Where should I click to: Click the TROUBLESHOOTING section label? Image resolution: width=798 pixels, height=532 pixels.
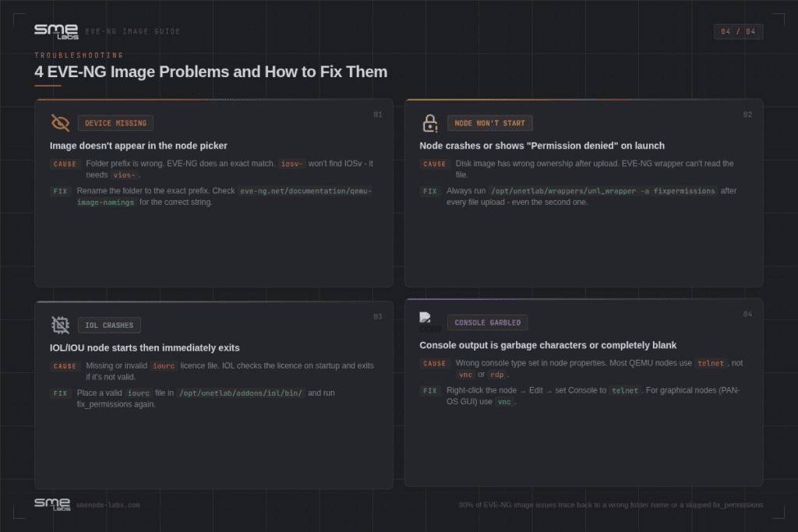[x=79, y=55]
